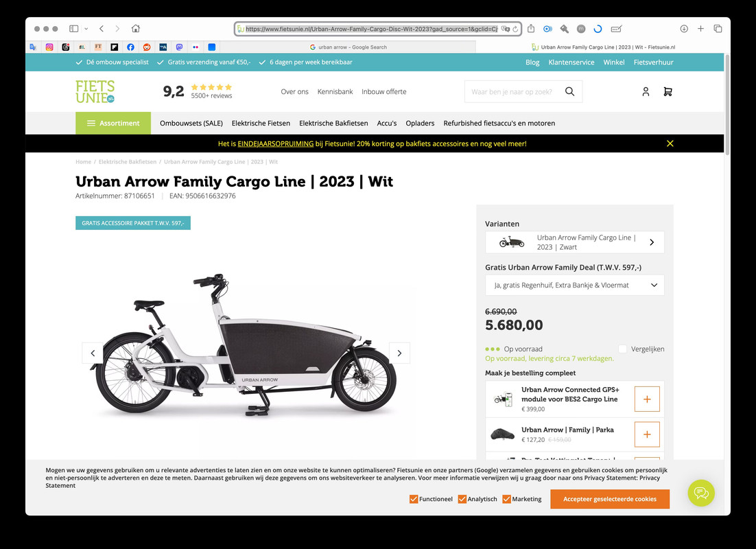
Task: Click Accepteer geselecteerde cookies button
Action: (610, 499)
